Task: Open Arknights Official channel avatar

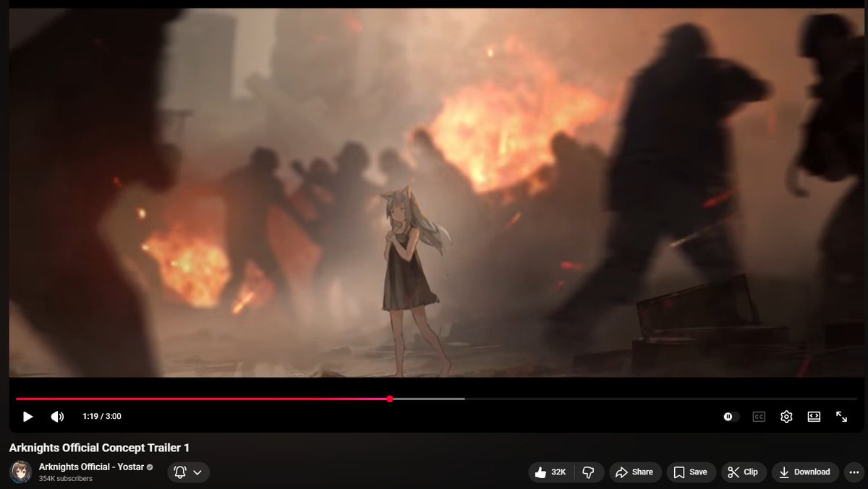Action: pyautogui.click(x=20, y=471)
